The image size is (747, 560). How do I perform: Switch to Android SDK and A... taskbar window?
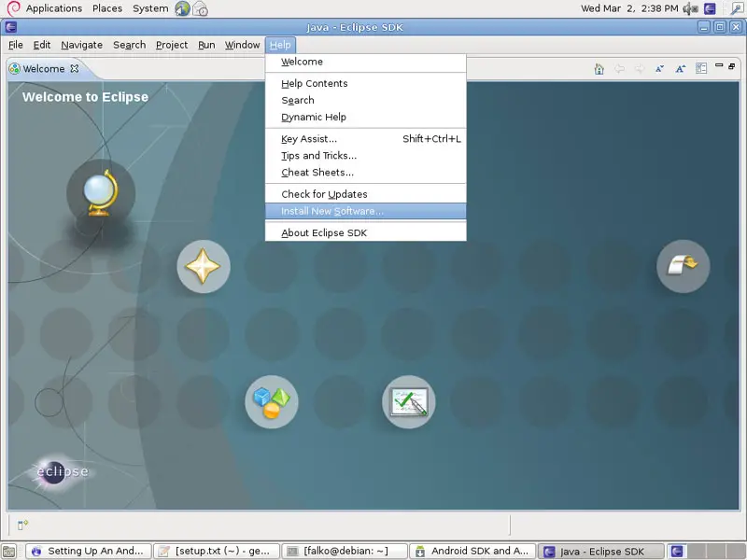(x=472, y=552)
